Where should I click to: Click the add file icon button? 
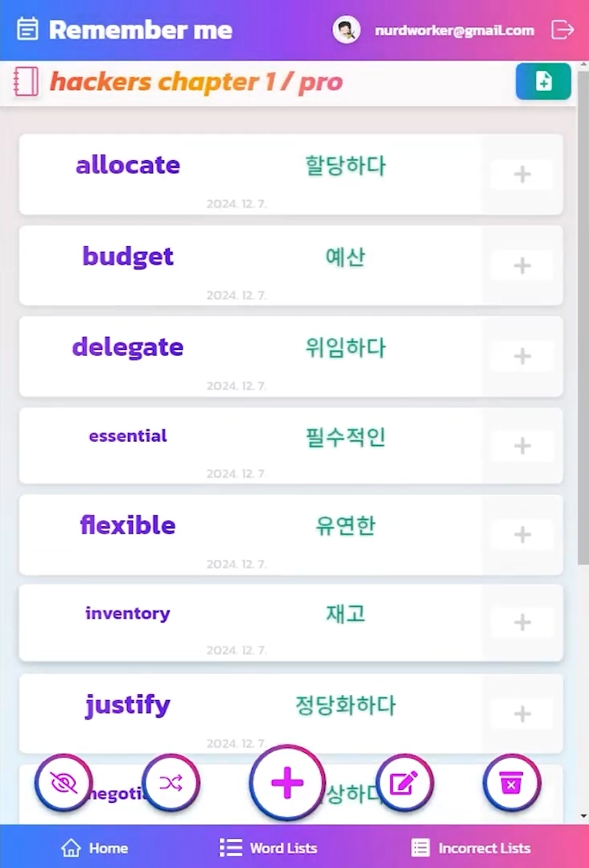(543, 81)
